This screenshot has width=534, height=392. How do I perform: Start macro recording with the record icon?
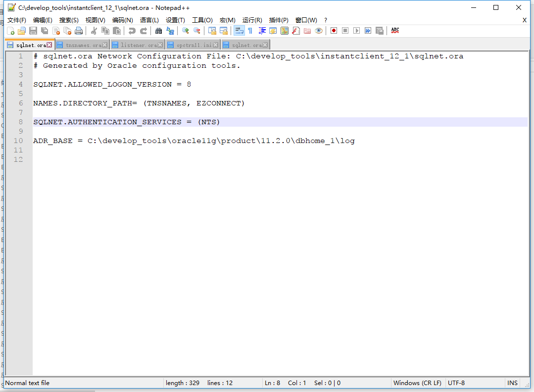point(333,31)
